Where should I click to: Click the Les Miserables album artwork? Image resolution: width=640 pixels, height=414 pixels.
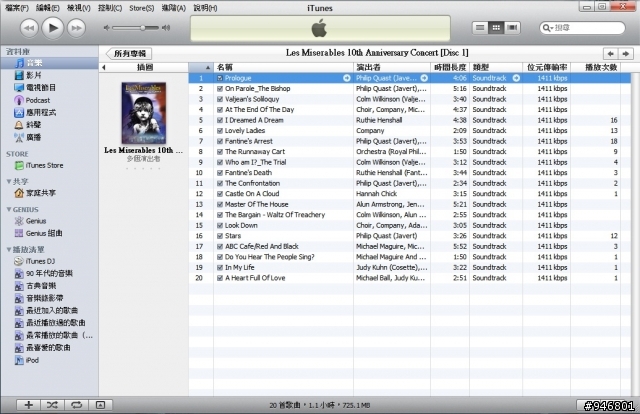click(144, 113)
